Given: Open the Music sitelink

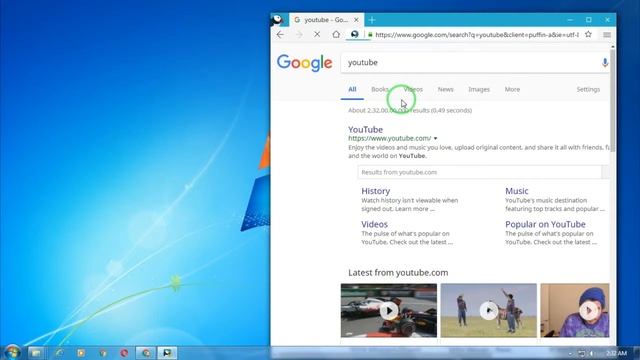Looking at the screenshot, I should coord(517,191).
